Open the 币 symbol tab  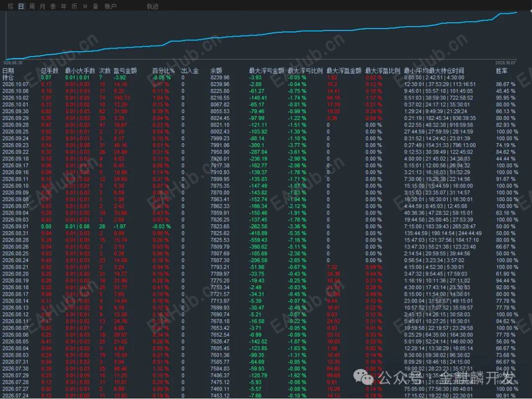[74, 6]
